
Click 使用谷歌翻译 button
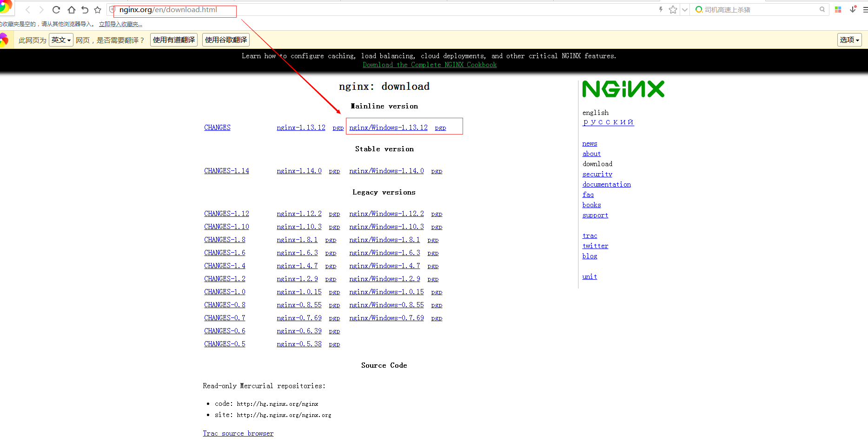[x=226, y=40]
